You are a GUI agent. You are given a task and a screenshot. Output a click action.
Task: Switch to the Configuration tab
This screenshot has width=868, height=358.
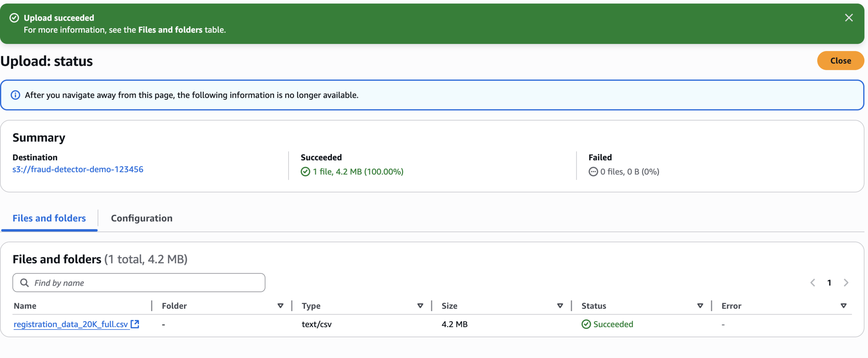pos(142,218)
